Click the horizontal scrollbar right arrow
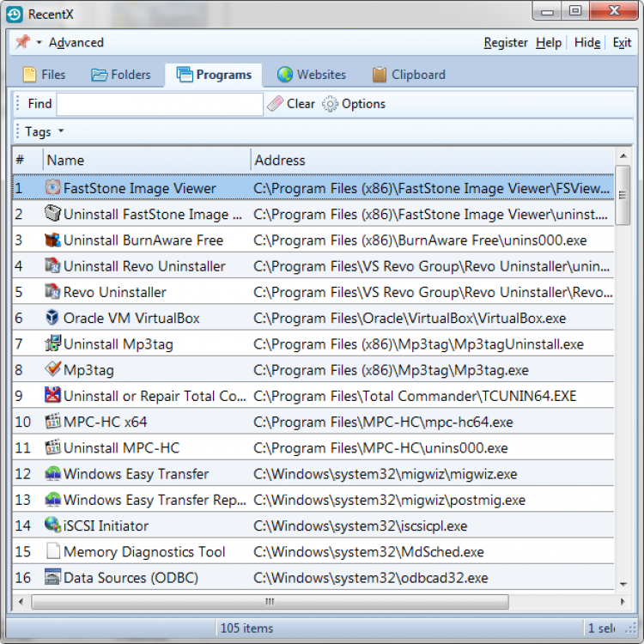644x644 pixels. coord(623,602)
